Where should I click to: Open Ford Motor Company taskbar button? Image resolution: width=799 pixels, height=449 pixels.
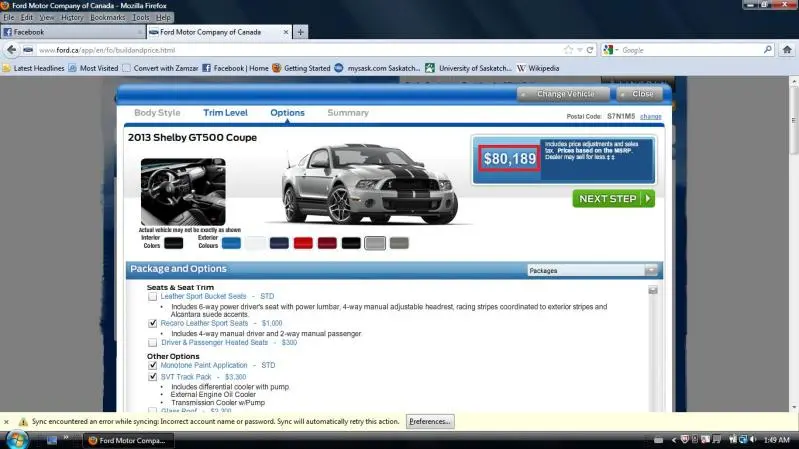tap(128, 440)
